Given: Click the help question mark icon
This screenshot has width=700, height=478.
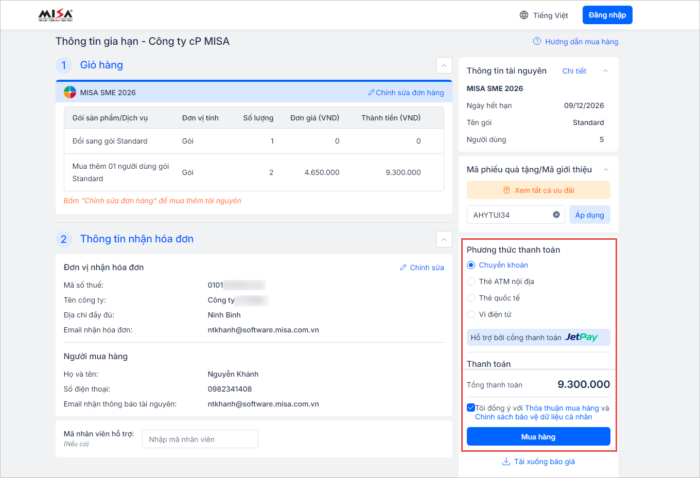Looking at the screenshot, I should pyautogui.click(x=538, y=42).
